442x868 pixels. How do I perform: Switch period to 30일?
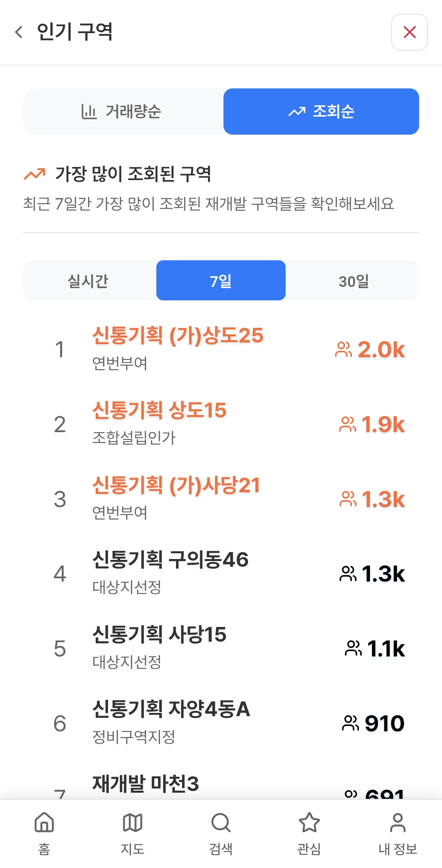(x=354, y=281)
